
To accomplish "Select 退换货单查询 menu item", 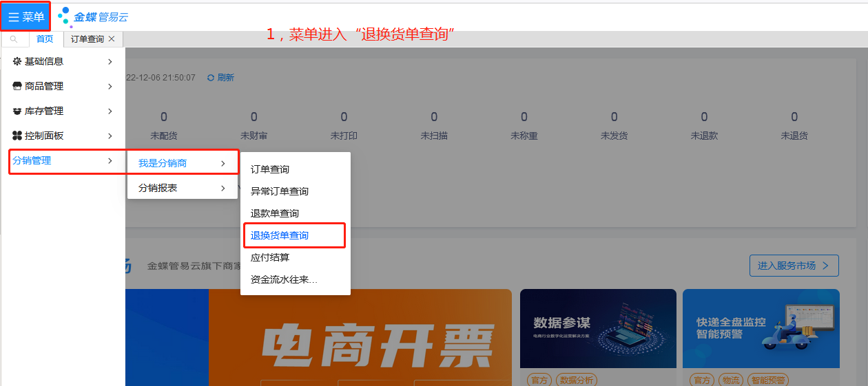I will (x=280, y=235).
